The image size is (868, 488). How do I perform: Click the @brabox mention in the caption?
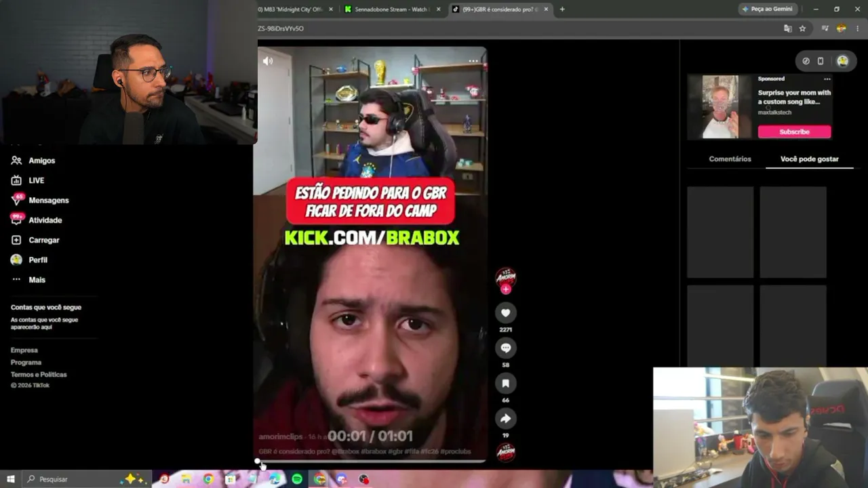click(x=345, y=451)
